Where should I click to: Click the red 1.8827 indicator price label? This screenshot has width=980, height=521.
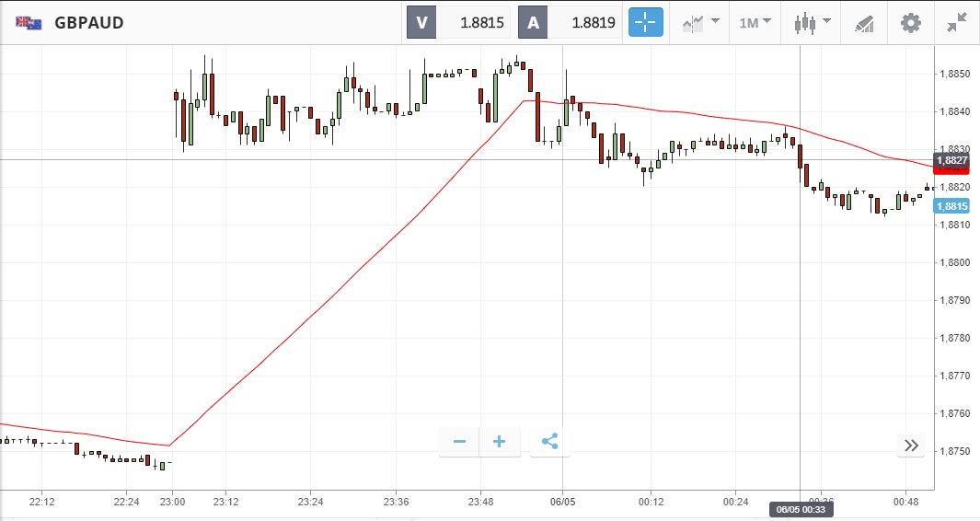click(951, 160)
